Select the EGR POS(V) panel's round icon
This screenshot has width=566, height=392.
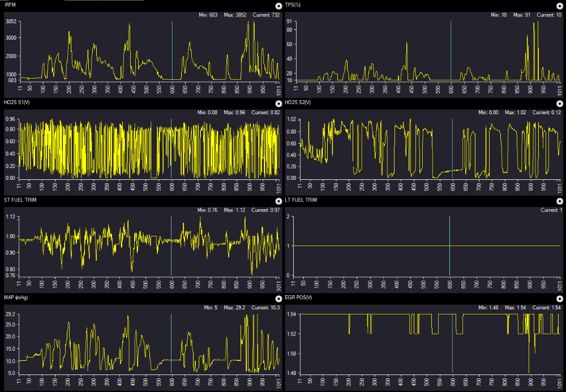(x=560, y=299)
